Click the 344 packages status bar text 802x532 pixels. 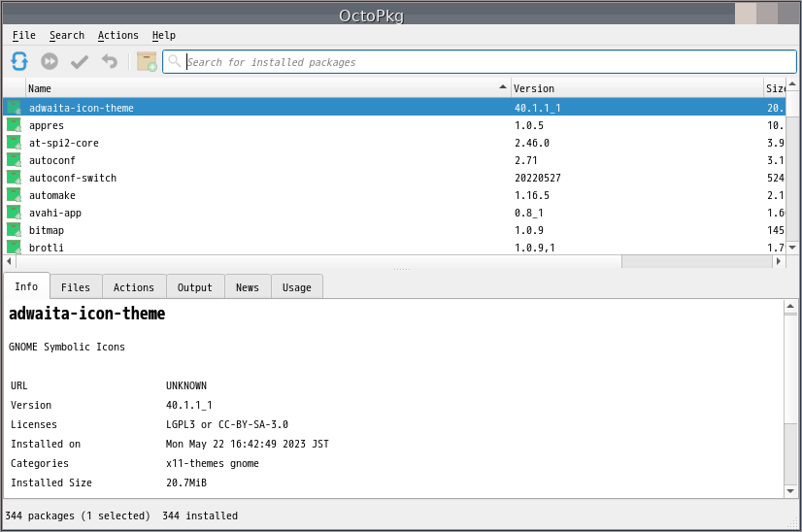point(78,515)
